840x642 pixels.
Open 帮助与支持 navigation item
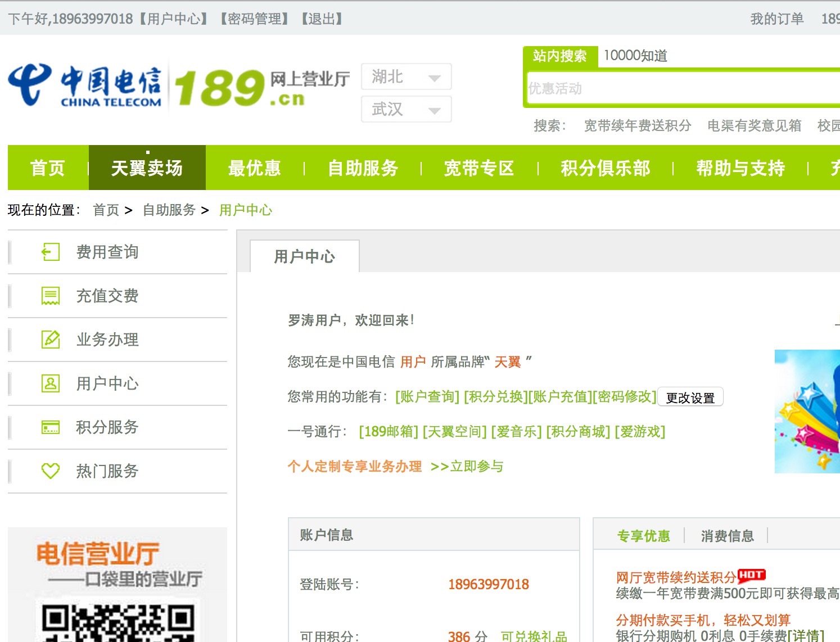click(x=740, y=168)
